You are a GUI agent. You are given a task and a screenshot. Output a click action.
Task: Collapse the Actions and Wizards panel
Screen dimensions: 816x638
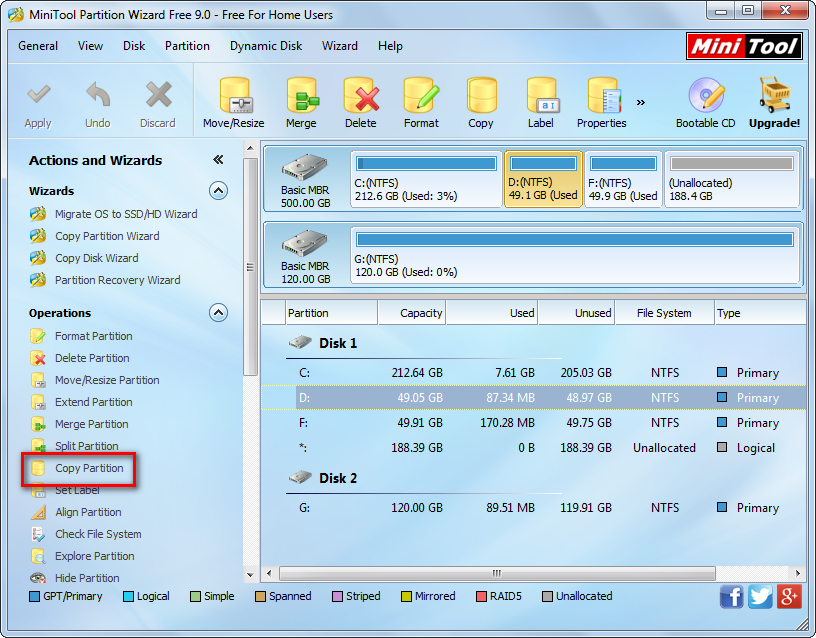coord(218,160)
